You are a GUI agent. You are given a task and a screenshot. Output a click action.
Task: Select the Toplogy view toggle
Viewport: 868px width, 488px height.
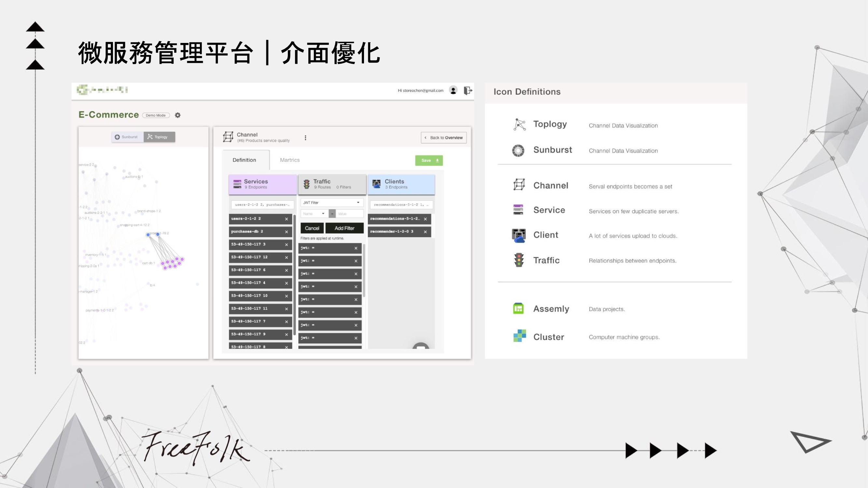[x=158, y=137]
